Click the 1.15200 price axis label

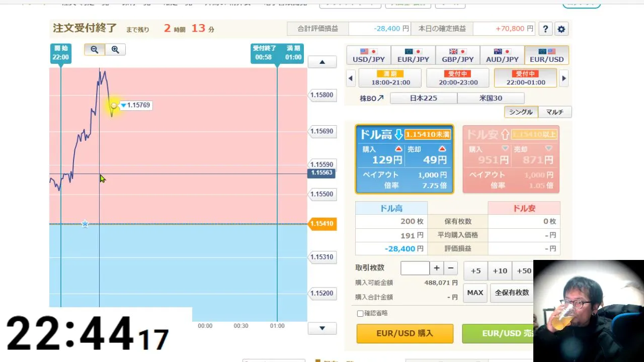click(x=322, y=293)
